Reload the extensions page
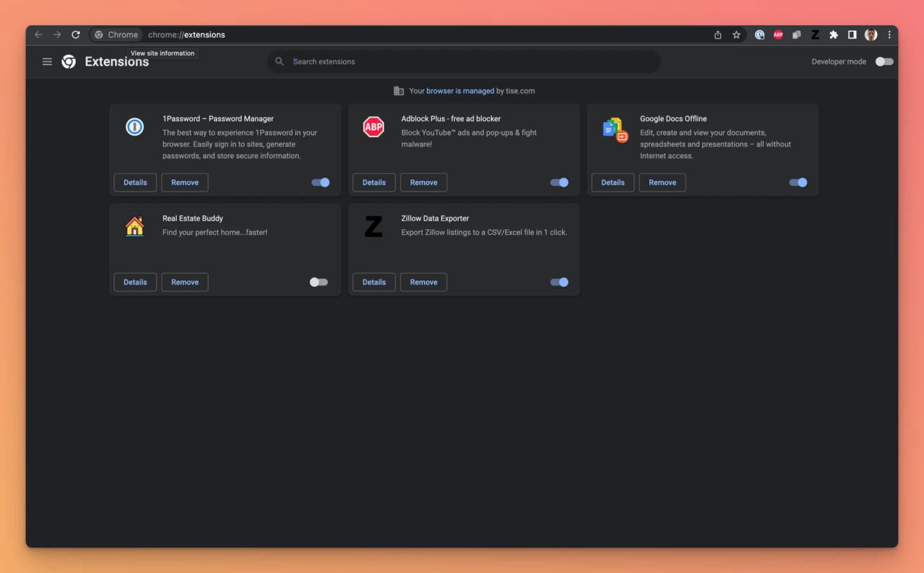Viewport: 924px width, 573px height. pyautogui.click(x=76, y=35)
